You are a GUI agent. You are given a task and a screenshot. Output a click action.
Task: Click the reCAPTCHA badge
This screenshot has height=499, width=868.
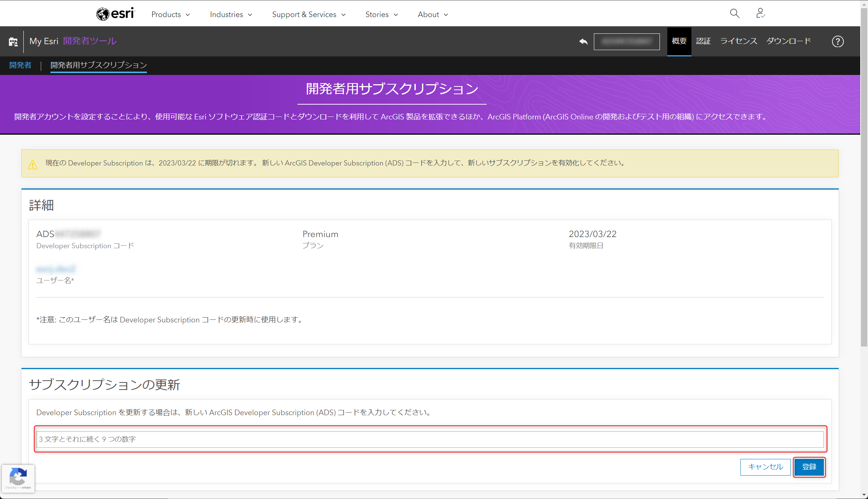18,479
